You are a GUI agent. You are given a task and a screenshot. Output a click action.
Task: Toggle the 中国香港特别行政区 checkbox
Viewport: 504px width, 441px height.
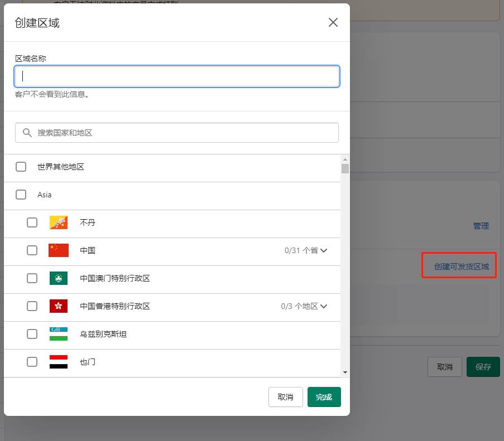click(x=32, y=306)
